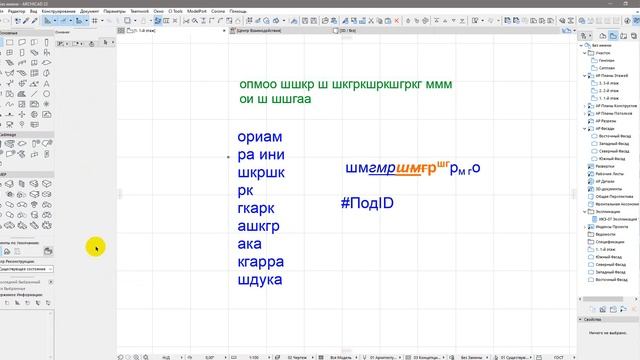Click the Вся Модель status button
Image resolution: width=640 pixels, height=360 pixels.
pyautogui.click(x=341, y=357)
